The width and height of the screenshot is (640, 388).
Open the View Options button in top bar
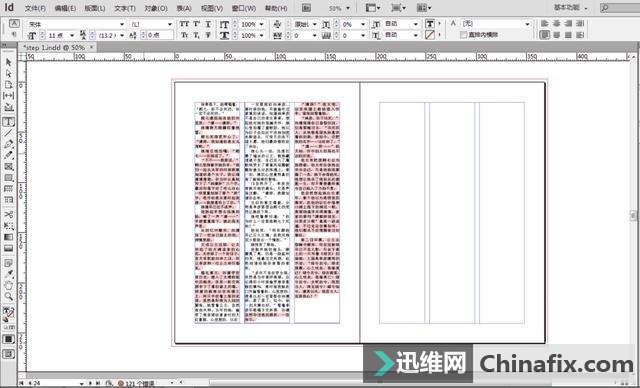click(373, 8)
